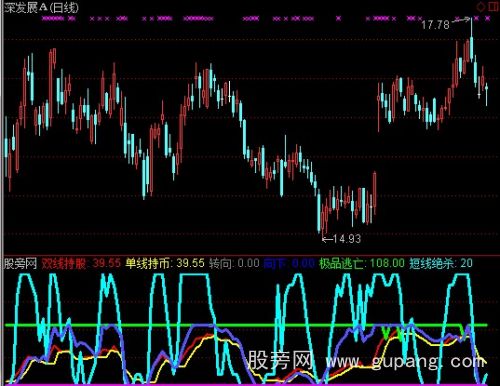Click the 股旁网 indicator name label
This screenshot has height=386, width=500.
tap(20, 264)
